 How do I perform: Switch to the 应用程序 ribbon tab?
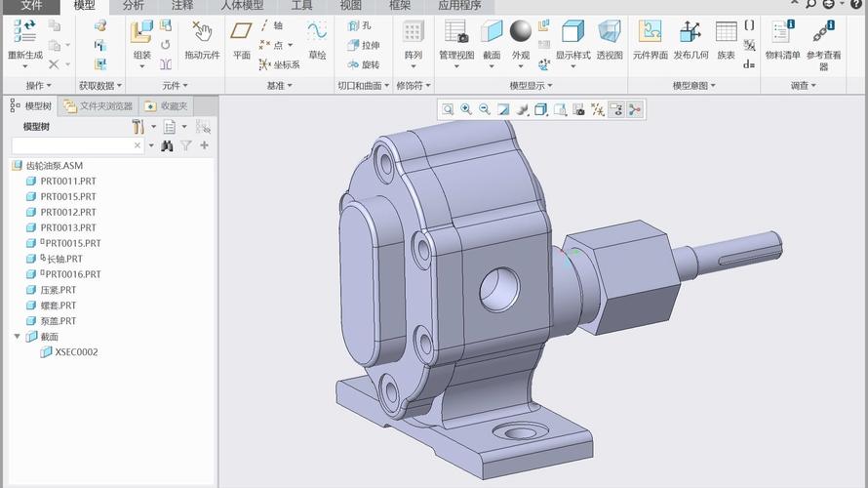pyautogui.click(x=459, y=6)
